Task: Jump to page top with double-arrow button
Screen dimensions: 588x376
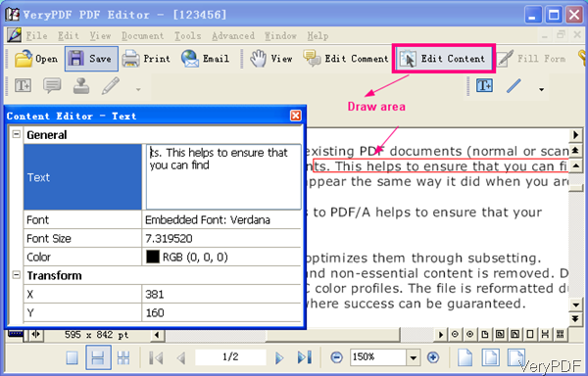Action: click(x=575, y=151)
